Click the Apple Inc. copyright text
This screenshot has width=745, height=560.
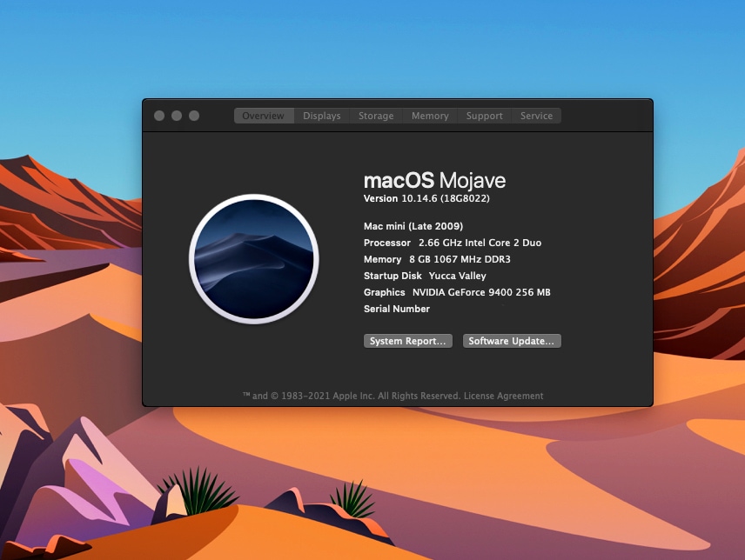[351, 396]
